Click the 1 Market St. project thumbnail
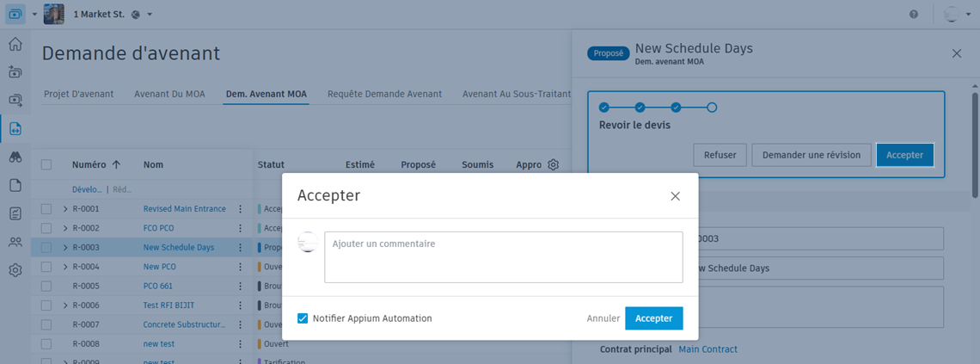 point(54,14)
